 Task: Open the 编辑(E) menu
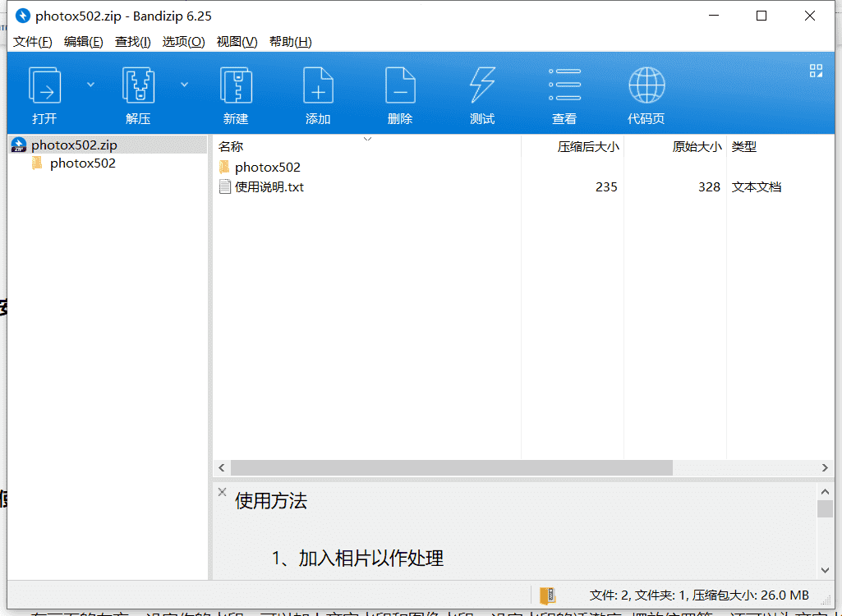point(83,42)
